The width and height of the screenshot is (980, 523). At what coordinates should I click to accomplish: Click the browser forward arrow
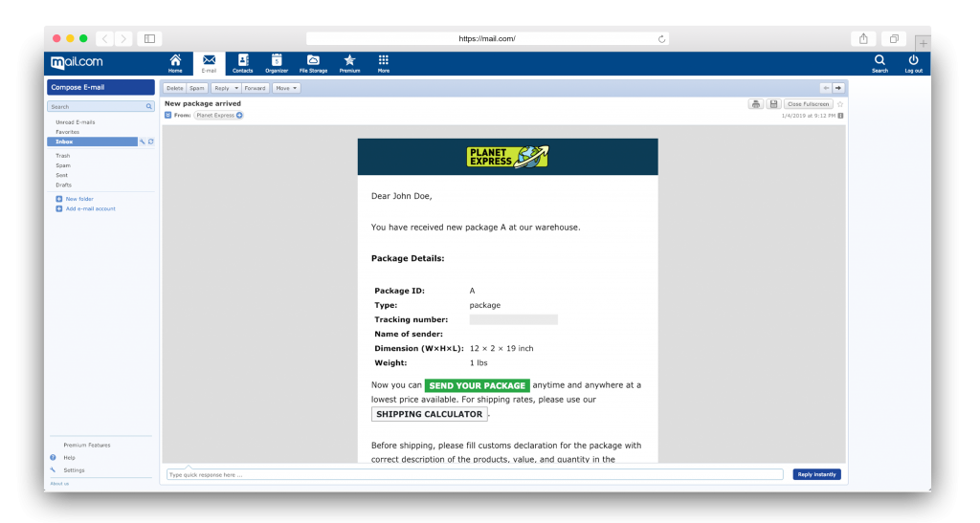pyautogui.click(x=123, y=38)
